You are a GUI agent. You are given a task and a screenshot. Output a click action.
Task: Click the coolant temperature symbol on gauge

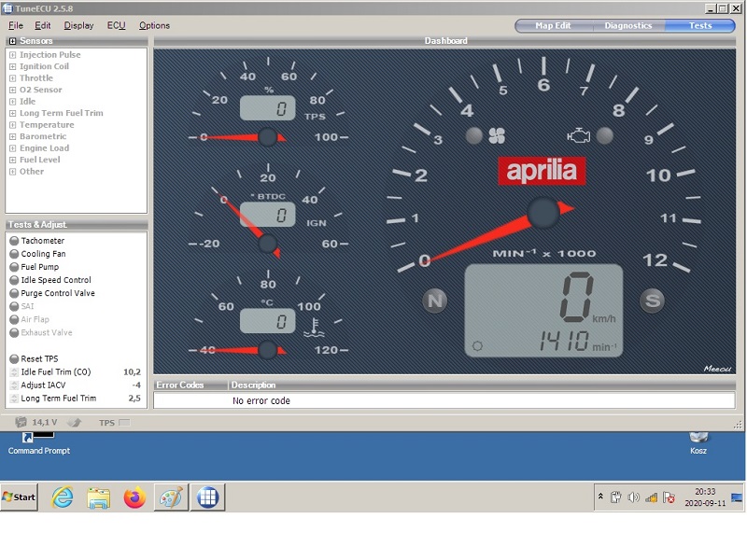pyautogui.click(x=314, y=328)
